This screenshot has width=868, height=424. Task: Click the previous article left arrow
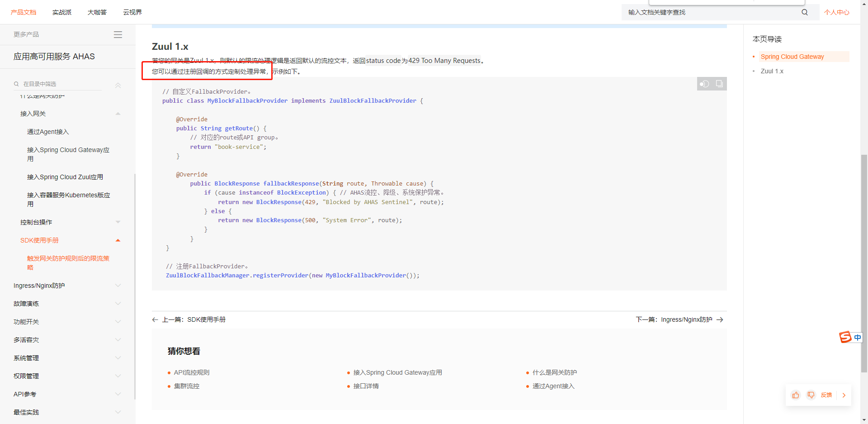pos(155,319)
